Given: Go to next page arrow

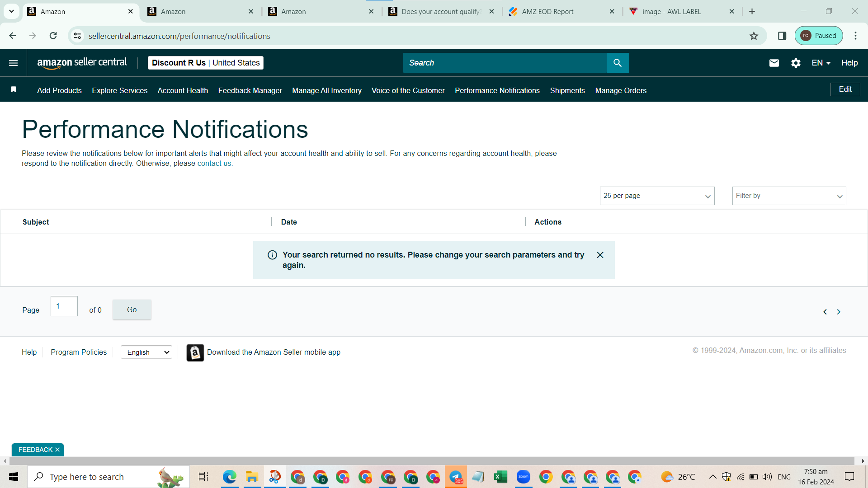Looking at the screenshot, I should click(x=839, y=312).
